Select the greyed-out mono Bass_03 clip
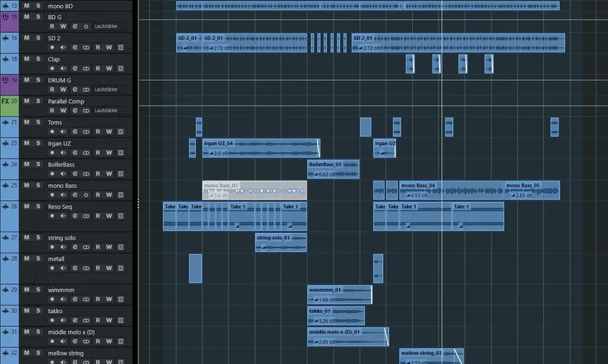 click(x=253, y=190)
